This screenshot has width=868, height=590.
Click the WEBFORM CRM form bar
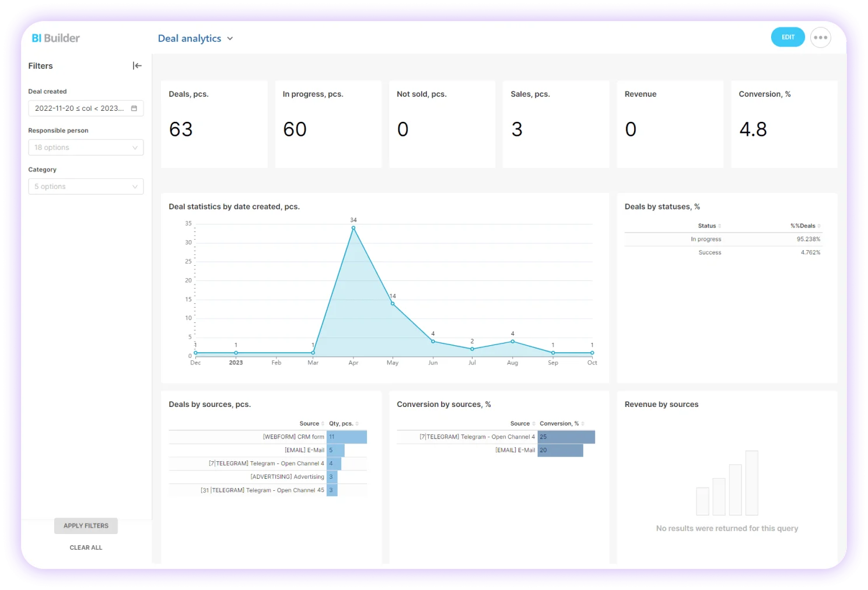point(347,437)
